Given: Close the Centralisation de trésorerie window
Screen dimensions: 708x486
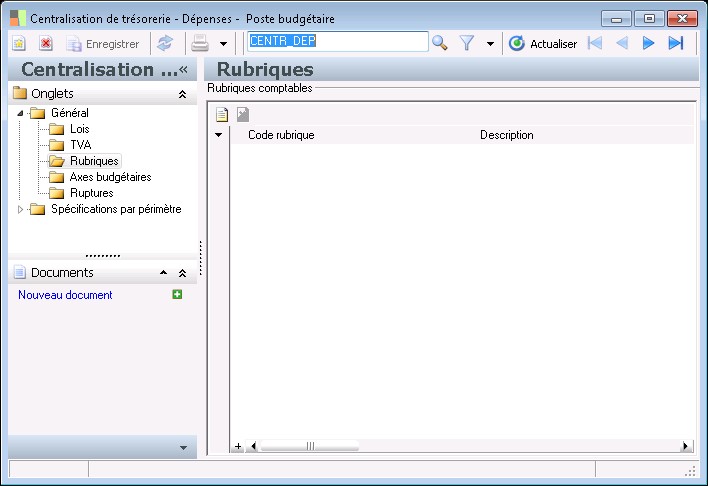Looking at the screenshot, I should [x=682, y=19].
